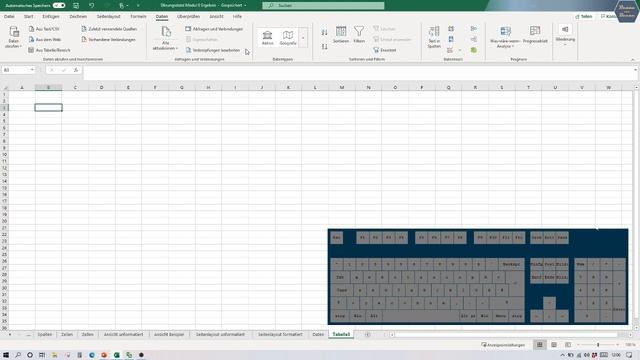Viewport: 640px width, 360px height.
Task: Open the Hilfe ribbon tab
Action: click(237, 16)
